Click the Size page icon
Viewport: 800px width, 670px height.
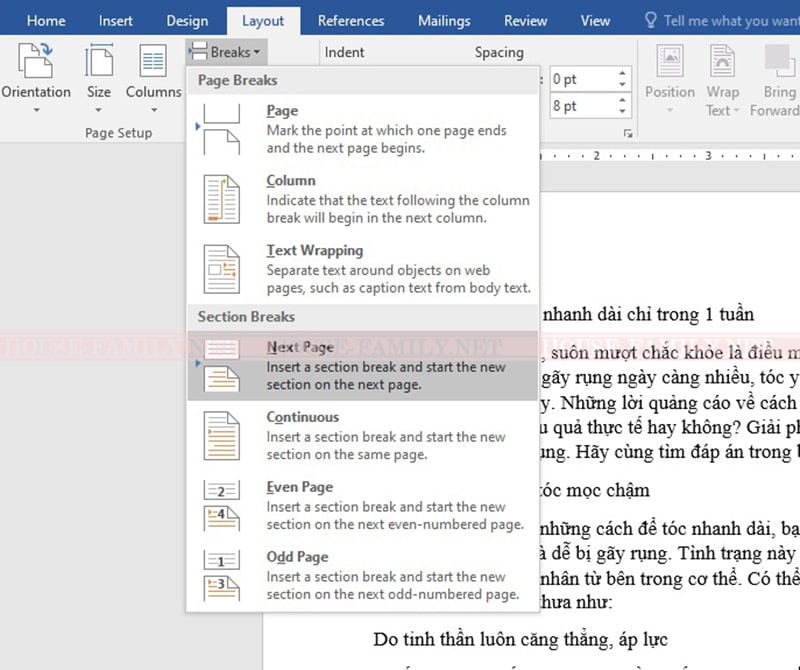click(x=99, y=61)
